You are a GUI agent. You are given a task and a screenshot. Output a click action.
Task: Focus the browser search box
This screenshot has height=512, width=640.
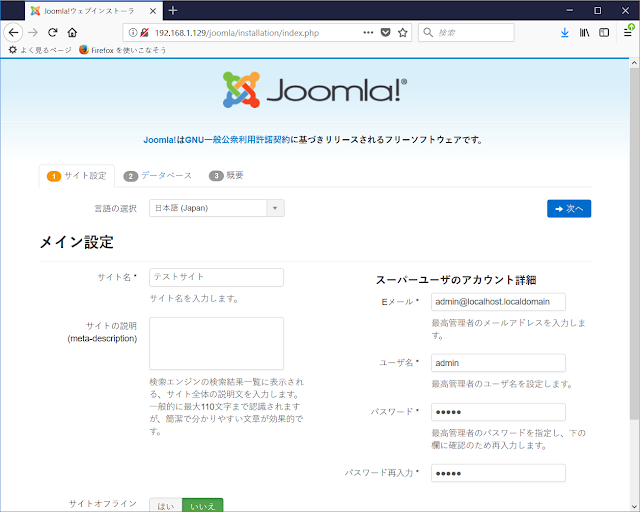pyautogui.click(x=466, y=33)
